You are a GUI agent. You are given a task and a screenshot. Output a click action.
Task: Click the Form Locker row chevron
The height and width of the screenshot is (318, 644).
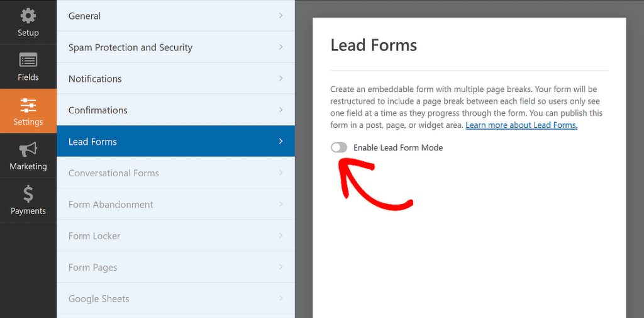(280, 236)
